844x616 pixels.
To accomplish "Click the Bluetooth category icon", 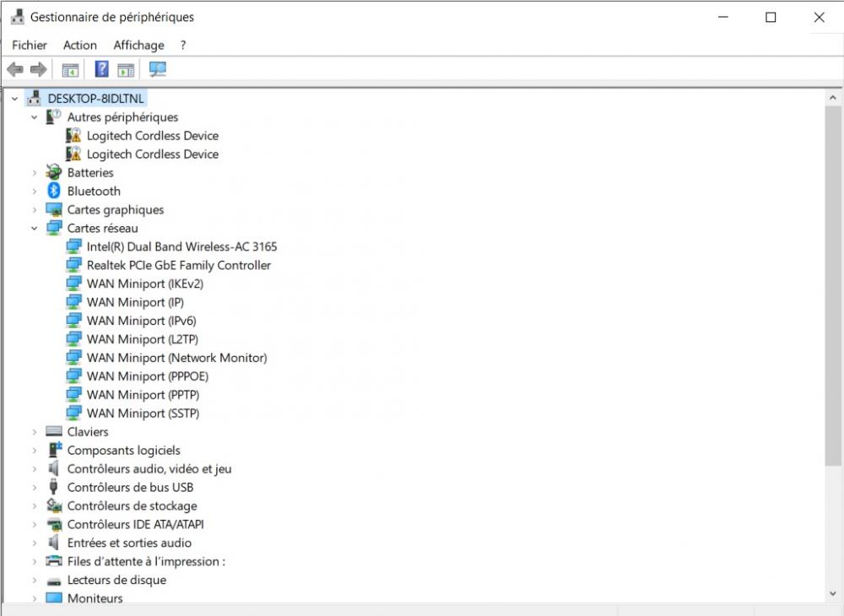I will pyautogui.click(x=54, y=192).
